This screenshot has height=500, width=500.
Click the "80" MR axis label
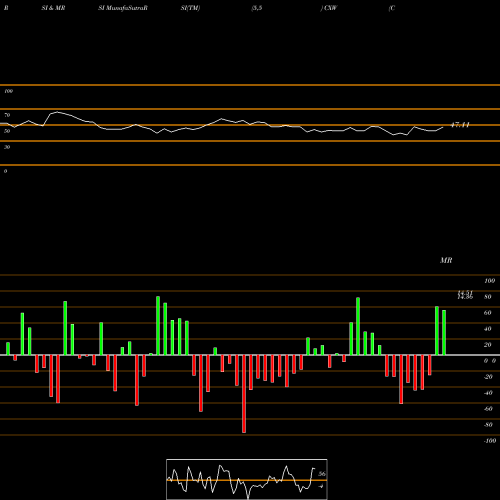point(488,297)
